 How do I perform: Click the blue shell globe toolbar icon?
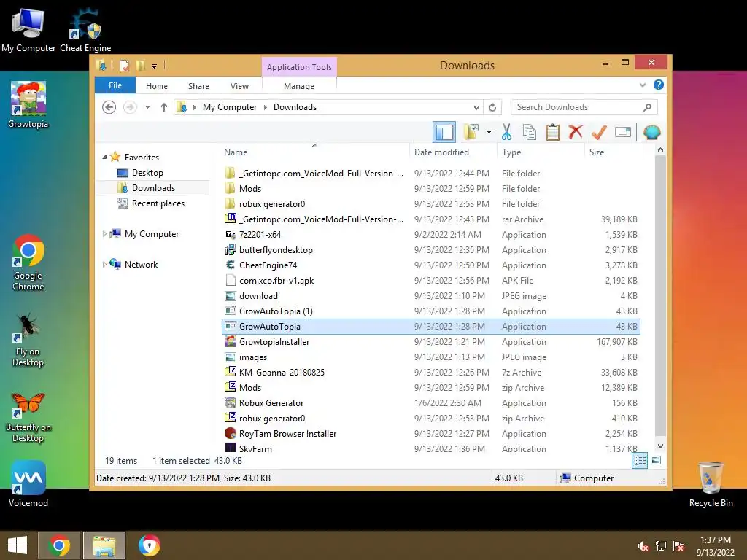click(651, 132)
